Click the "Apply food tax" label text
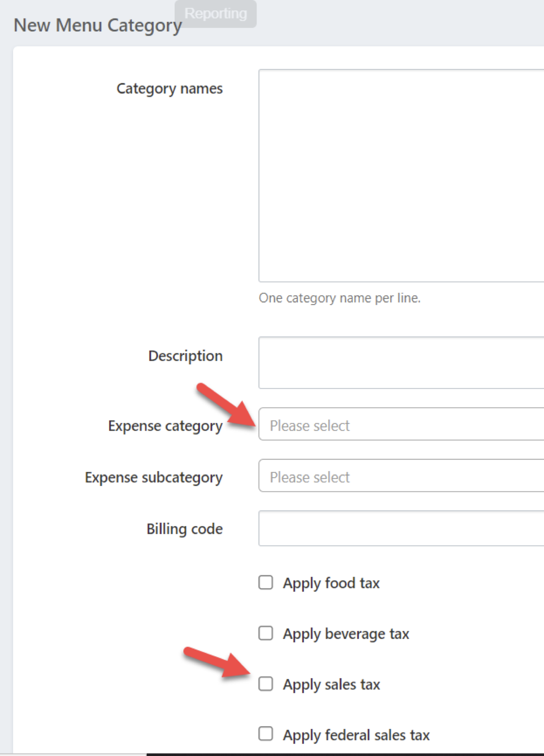The height and width of the screenshot is (756, 544). (331, 583)
